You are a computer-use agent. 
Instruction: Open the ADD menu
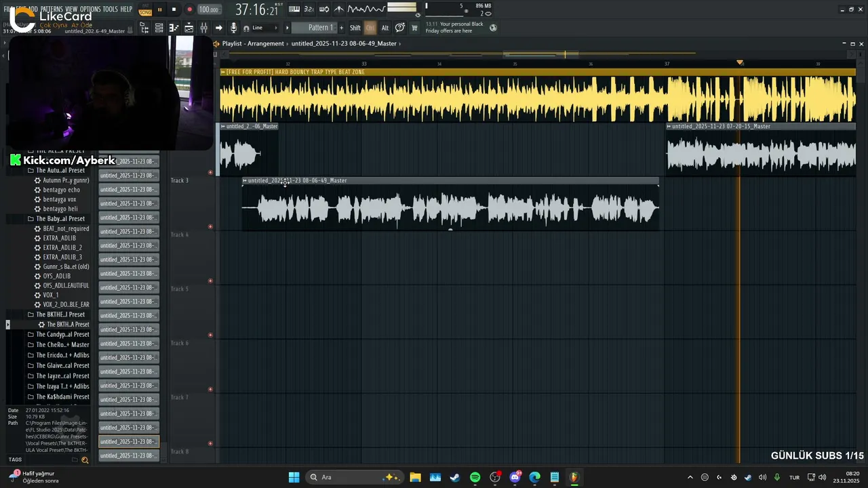pyautogui.click(x=33, y=9)
